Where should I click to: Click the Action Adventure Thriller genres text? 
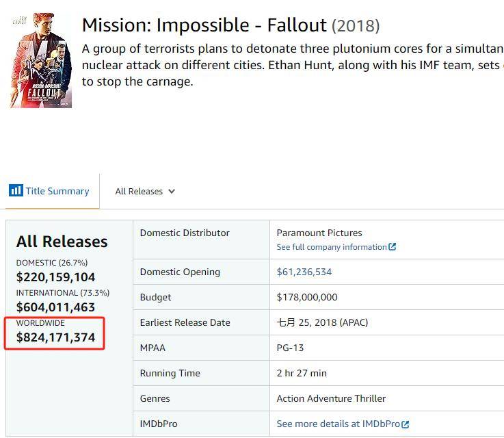[x=331, y=398]
